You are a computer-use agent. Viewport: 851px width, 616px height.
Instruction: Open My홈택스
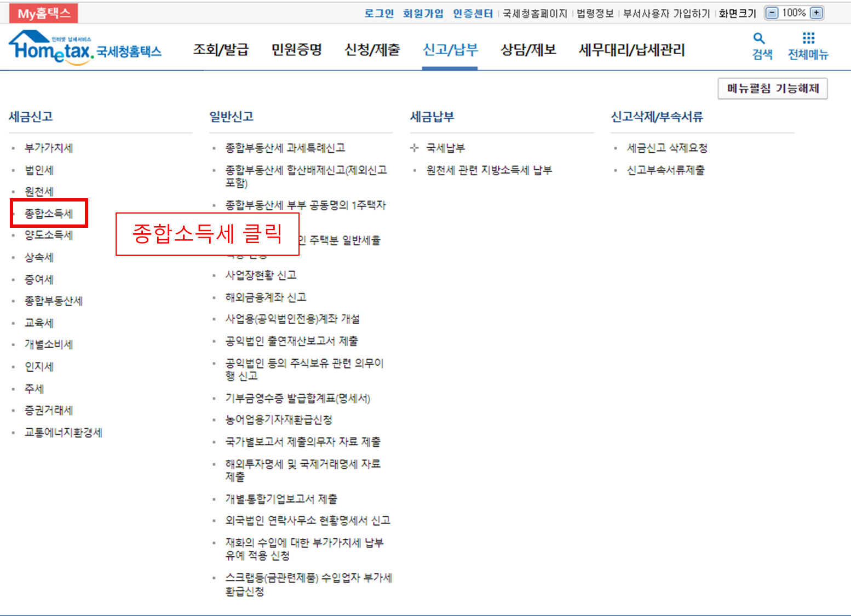pyautogui.click(x=43, y=12)
